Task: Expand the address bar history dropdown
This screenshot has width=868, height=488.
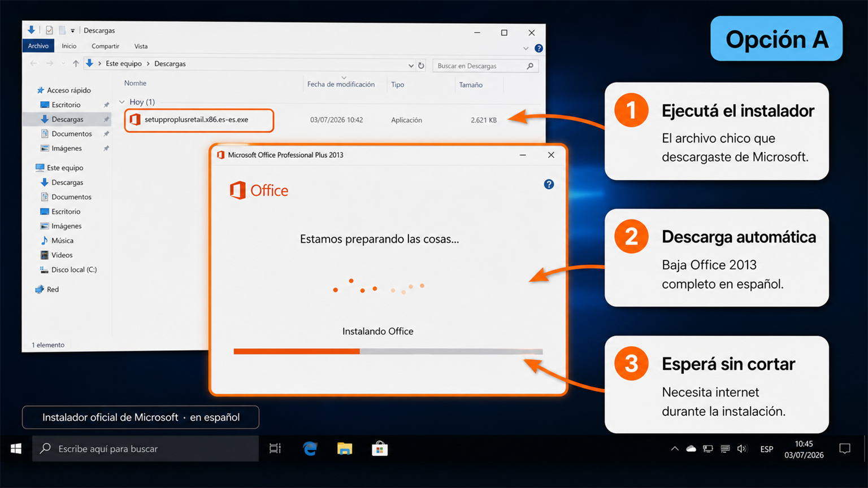Action: pyautogui.click(x=411, y=66)
